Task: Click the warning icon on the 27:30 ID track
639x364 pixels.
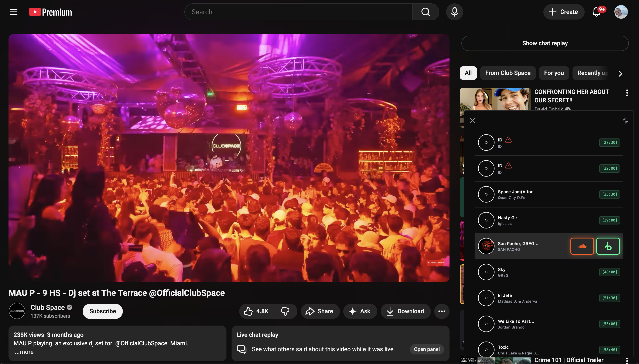Action: tap(508, 140)
